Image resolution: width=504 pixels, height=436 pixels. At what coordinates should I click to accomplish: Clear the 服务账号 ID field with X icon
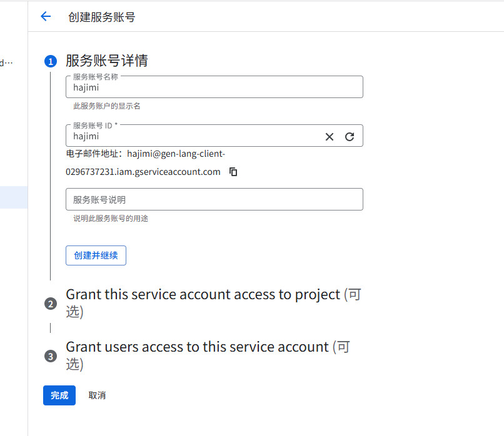coord(330,137)
